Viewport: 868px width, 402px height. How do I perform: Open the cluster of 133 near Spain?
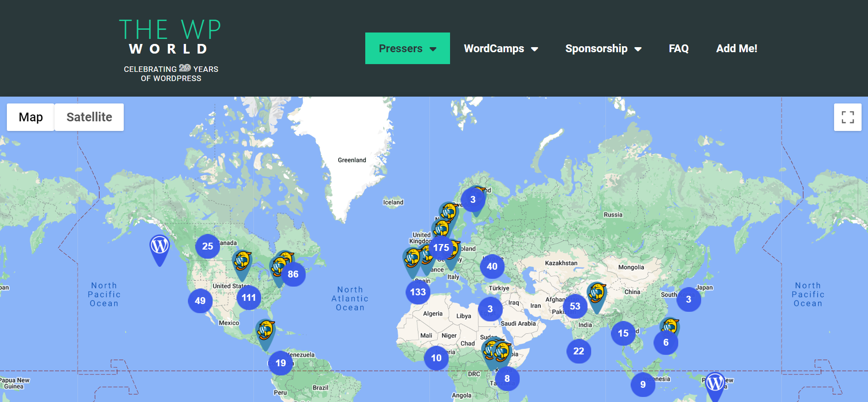point(418,292)
